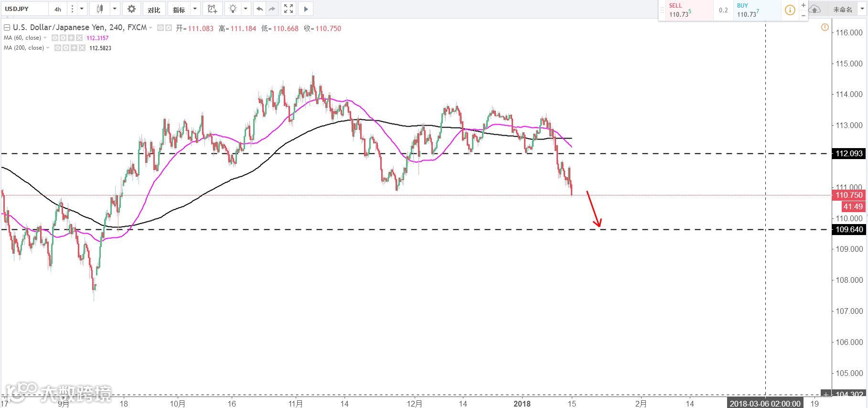Click the countdown label 41:49
This screenshot has width=868, height=408.
pos(853,206)
